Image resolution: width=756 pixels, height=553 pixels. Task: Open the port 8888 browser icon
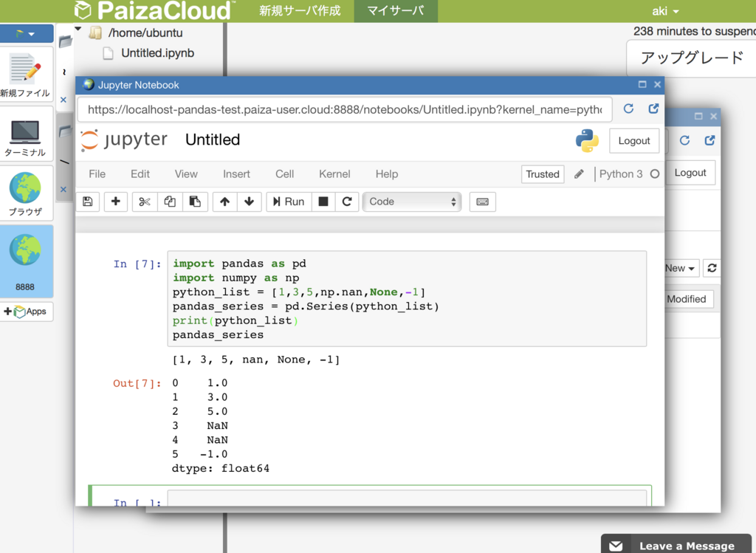point(25,261)
